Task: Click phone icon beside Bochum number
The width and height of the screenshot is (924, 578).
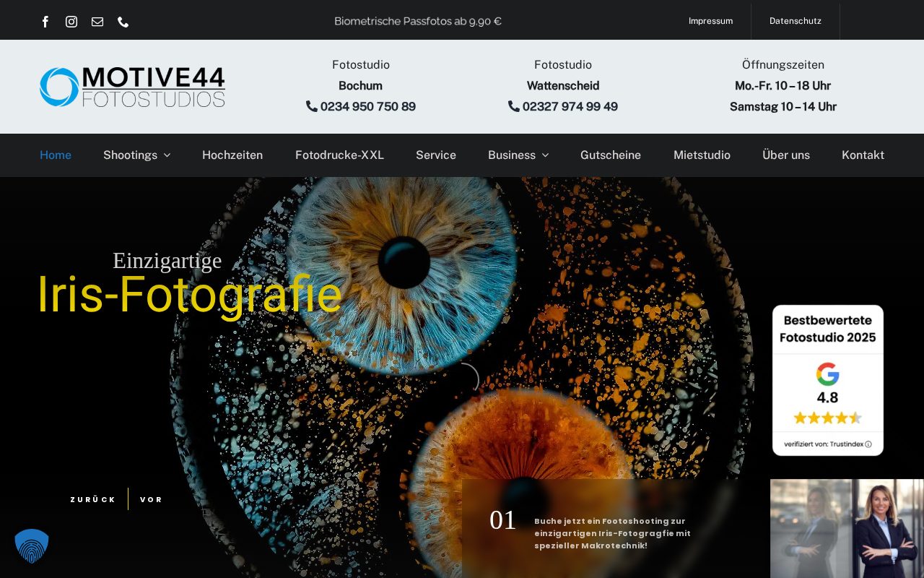Action: 312,106
